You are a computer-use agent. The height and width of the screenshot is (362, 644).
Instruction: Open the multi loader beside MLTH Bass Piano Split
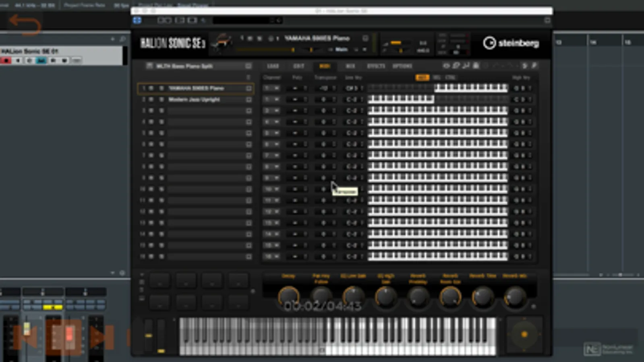(x=248, y=66)
